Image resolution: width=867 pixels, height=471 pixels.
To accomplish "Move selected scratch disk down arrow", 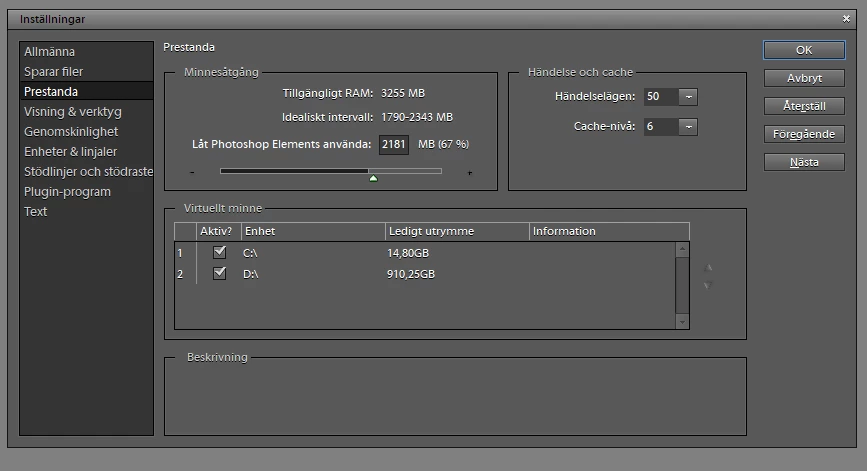I will [708, 285].
